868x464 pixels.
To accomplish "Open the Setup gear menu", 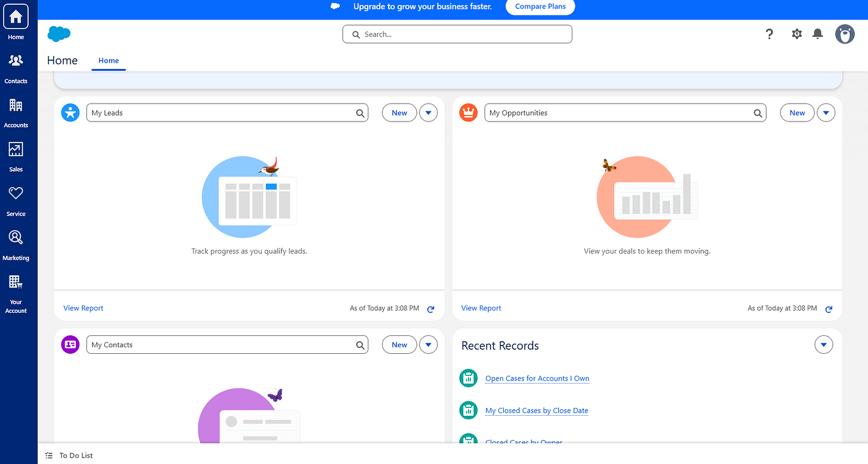I will [x=796, y=34].
